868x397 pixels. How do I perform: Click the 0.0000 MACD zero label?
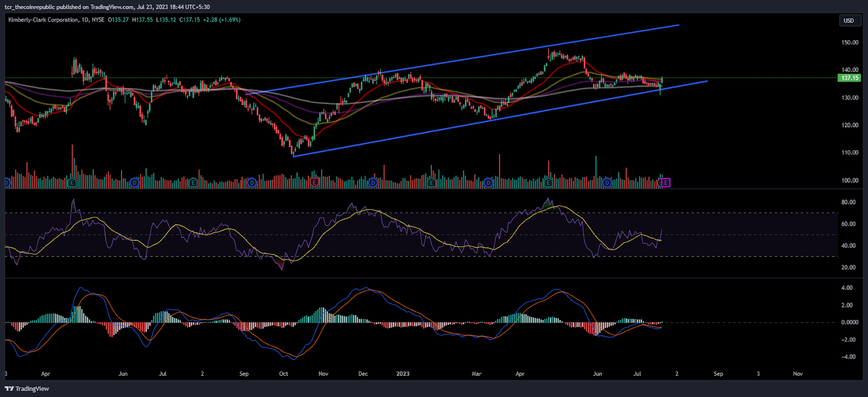tap(850, 322)
